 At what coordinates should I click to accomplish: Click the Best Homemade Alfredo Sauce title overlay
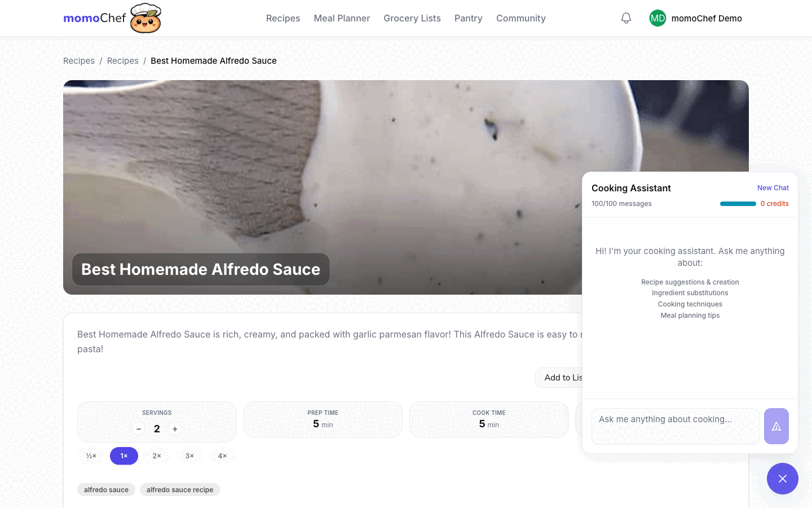201,269
